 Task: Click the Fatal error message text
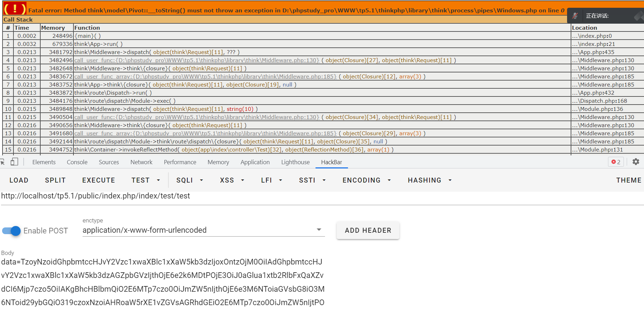[296, 11]
